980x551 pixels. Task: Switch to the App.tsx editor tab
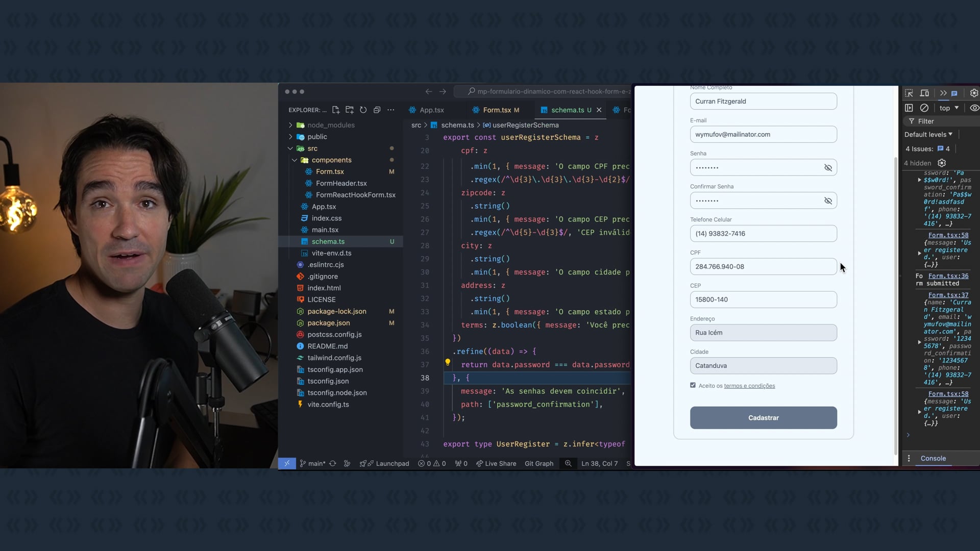pos(431,110)
